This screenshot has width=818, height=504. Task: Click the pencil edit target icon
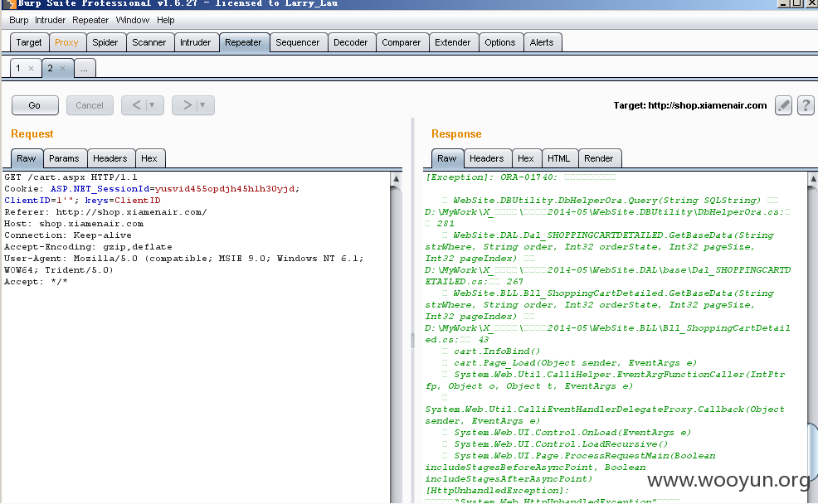[x=783, y=105]
